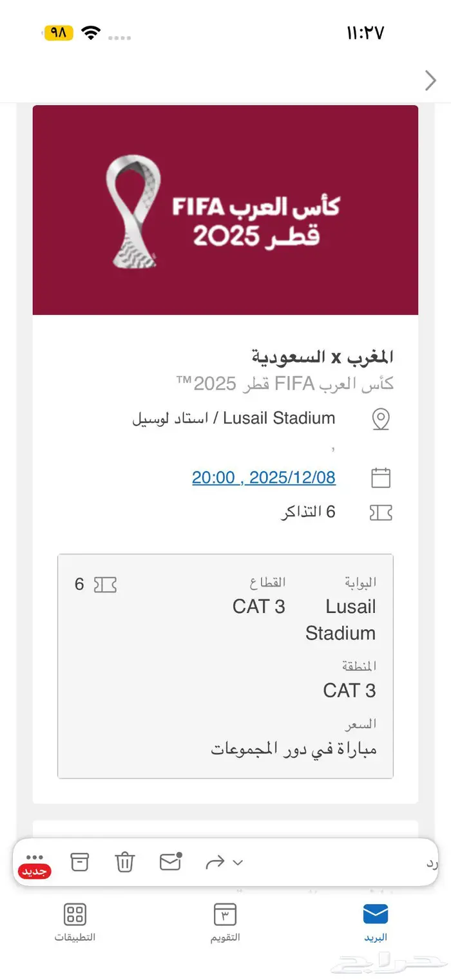Tap the back chevron at top
Image resolution: width=451 pixels, height=980 pixels.
point(430,80)
